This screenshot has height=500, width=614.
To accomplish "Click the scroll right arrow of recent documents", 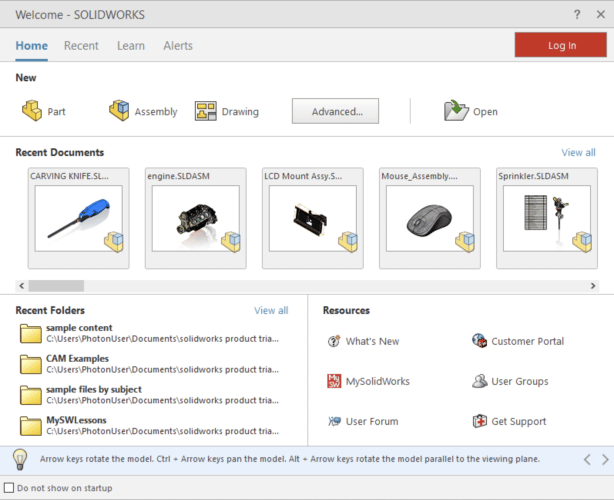I will click(x=593, y=286).
